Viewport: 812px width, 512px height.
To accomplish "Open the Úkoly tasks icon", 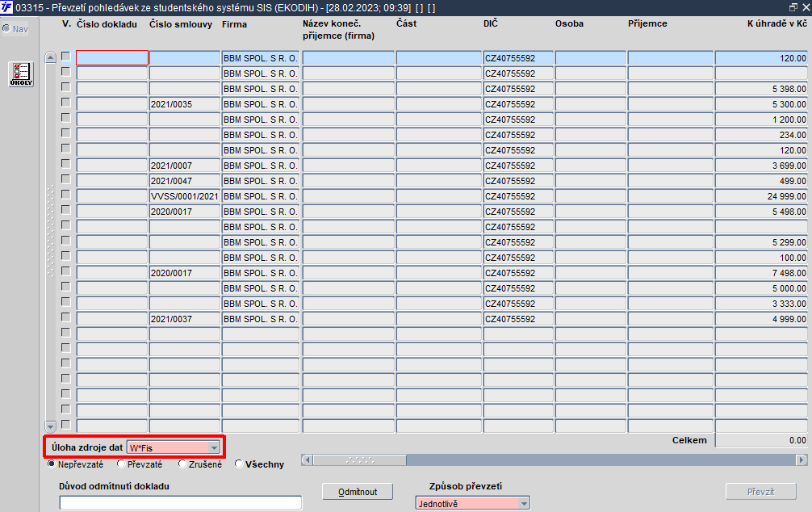I will [21, 74].
